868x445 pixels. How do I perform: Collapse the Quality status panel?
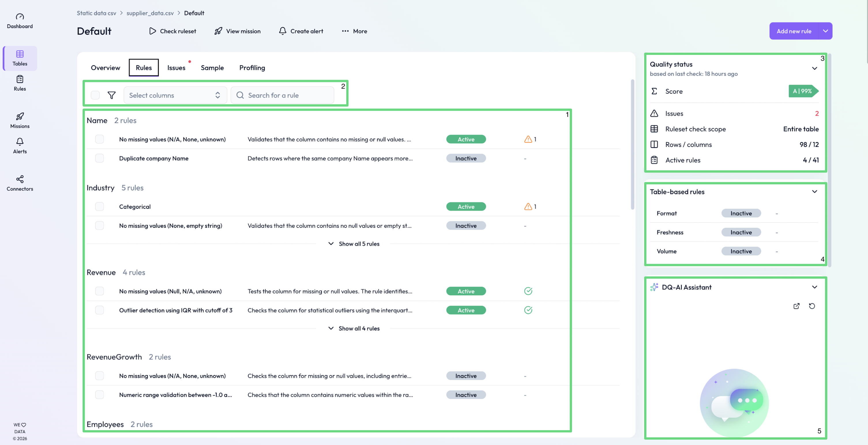click(x=814, y=68)
